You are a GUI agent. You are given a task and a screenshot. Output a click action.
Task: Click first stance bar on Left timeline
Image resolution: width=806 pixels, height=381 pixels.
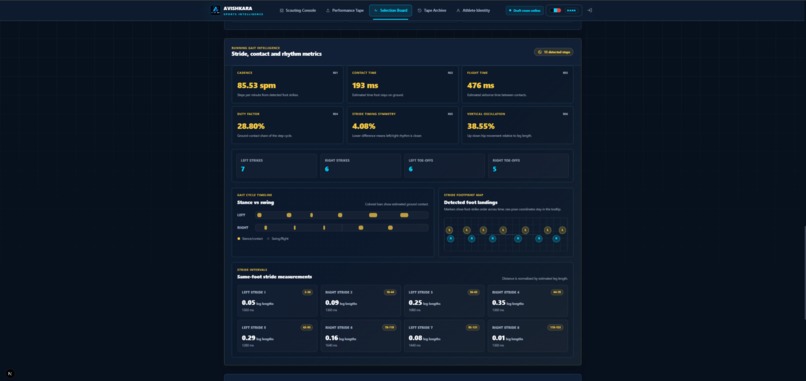tap(259, 215)
